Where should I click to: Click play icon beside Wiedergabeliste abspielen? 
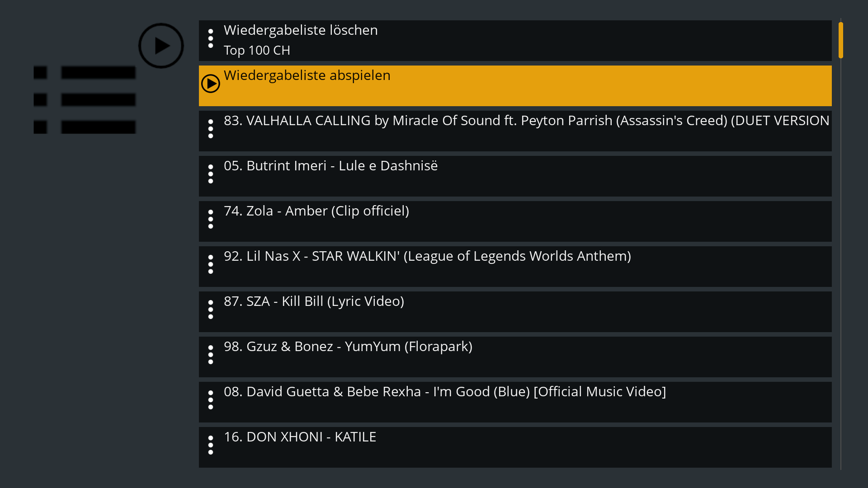211,84
